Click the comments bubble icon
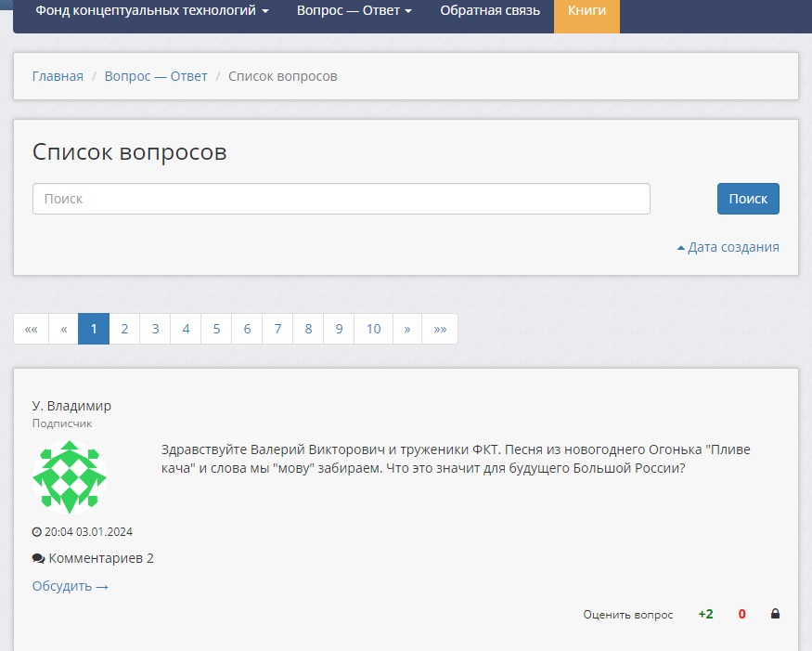 [38, 558]
